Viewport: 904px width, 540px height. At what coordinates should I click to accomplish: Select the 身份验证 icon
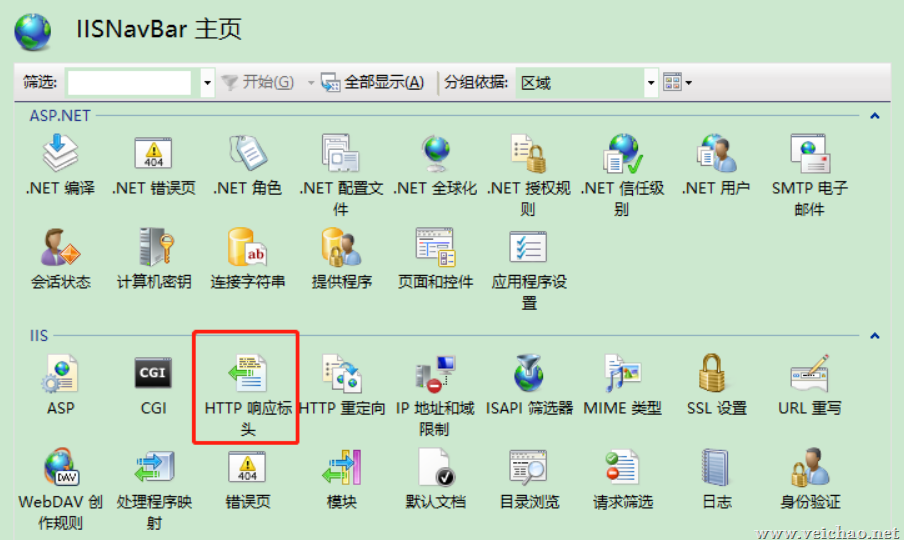(x=810, y=467)
